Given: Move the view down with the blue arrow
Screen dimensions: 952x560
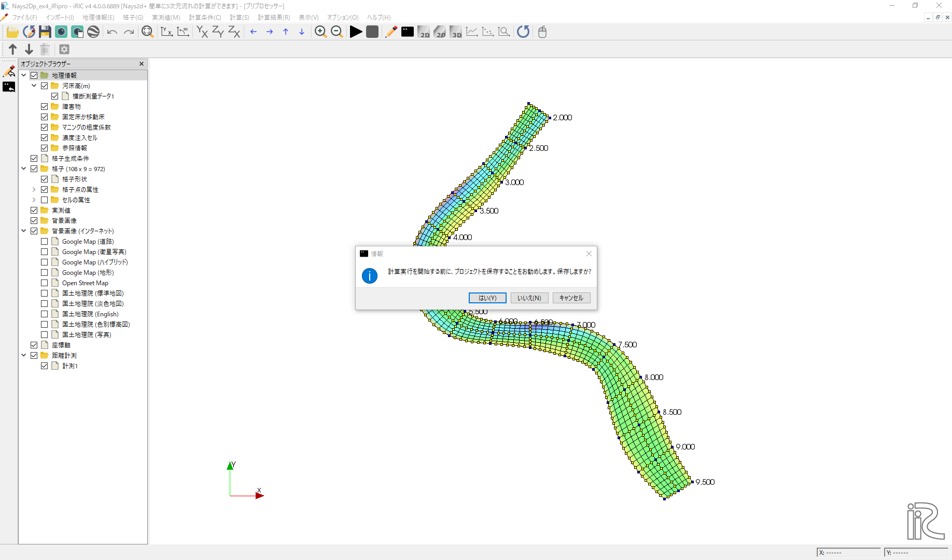Looking at the screenshot, I should coord(302,32).
